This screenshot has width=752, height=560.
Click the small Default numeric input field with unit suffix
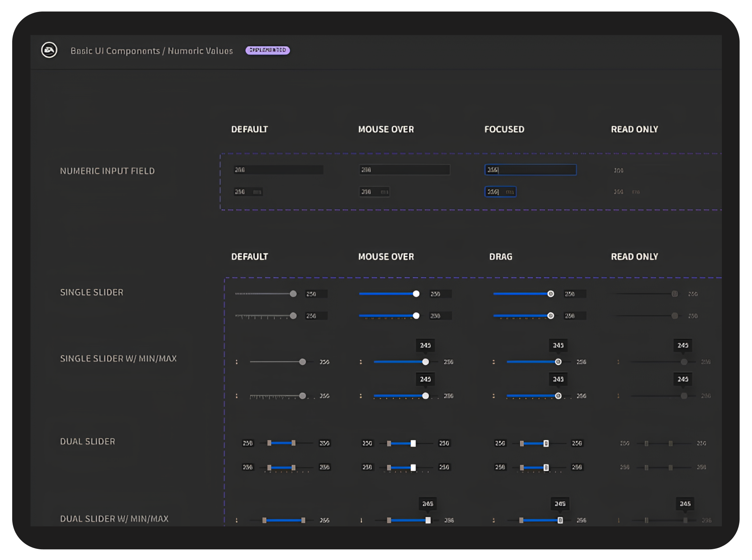click(x=248, y=192)
